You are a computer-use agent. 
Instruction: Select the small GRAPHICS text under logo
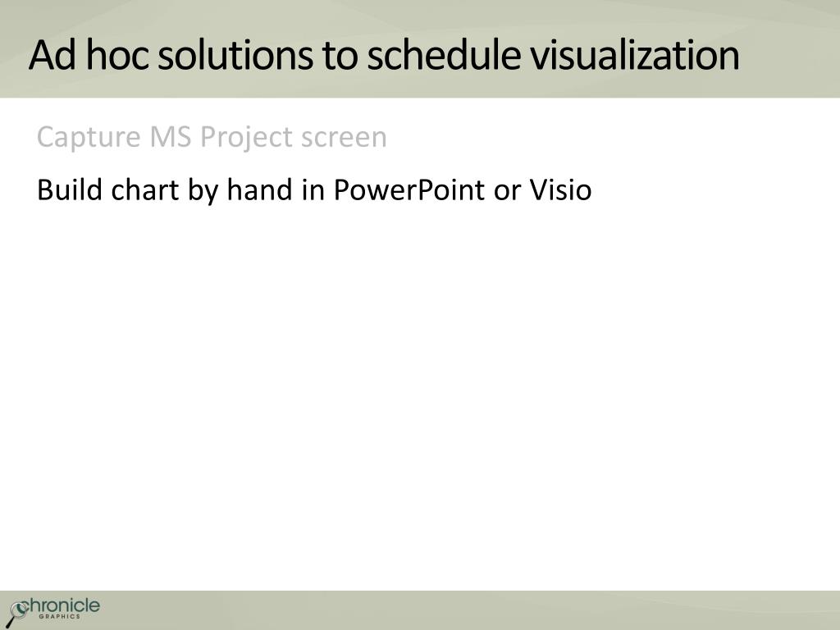(x=59, y=617)
